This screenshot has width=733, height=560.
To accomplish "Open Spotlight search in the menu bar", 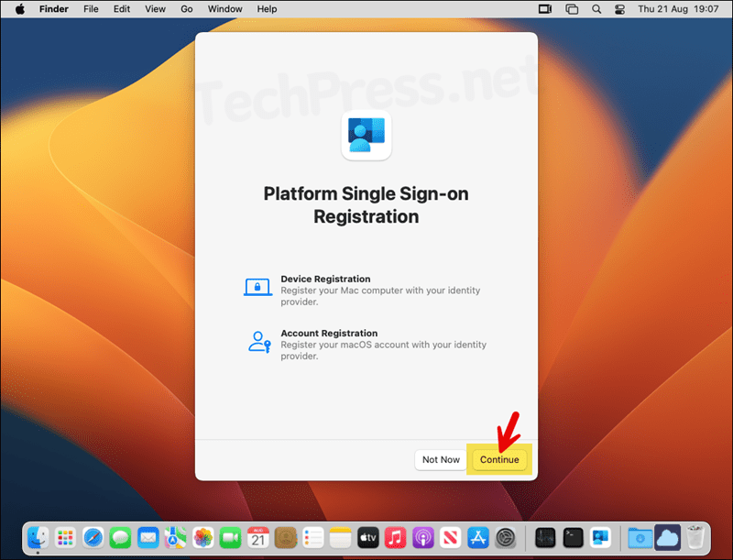I will [x=596, y=8].
